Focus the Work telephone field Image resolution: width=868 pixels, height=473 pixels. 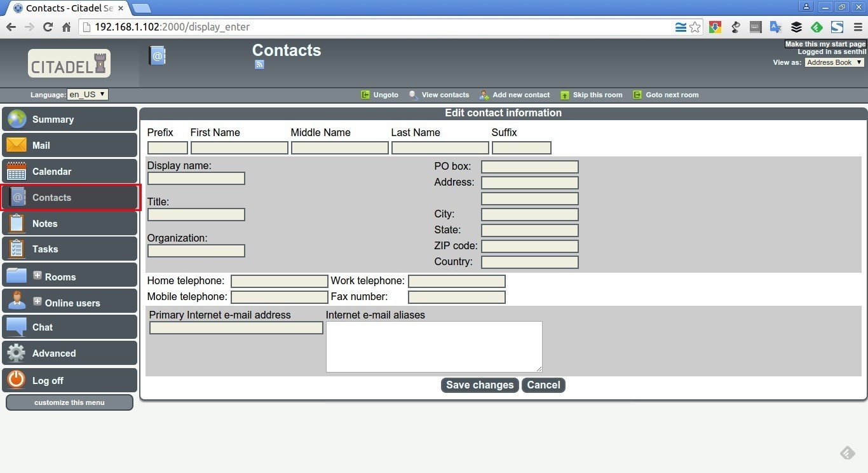(x=457, y=281)
